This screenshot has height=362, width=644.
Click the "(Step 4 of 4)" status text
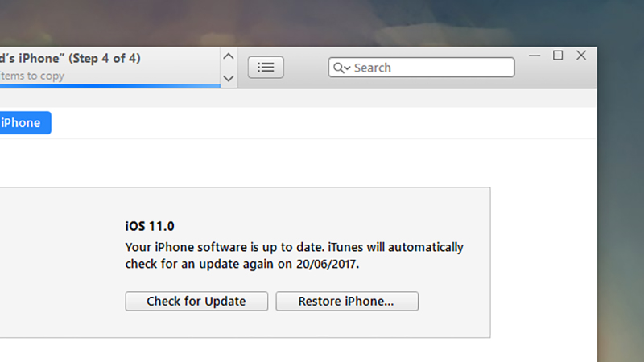tap(105, 58)
